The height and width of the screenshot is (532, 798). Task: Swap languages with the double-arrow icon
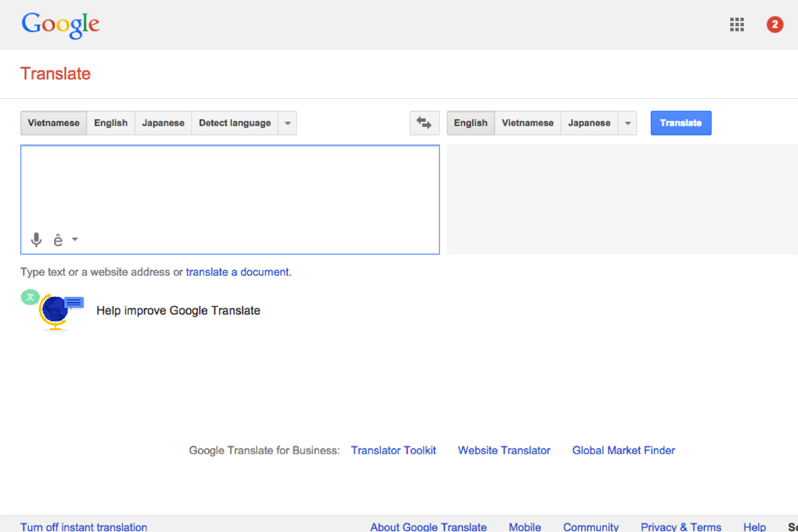point(424,123)
